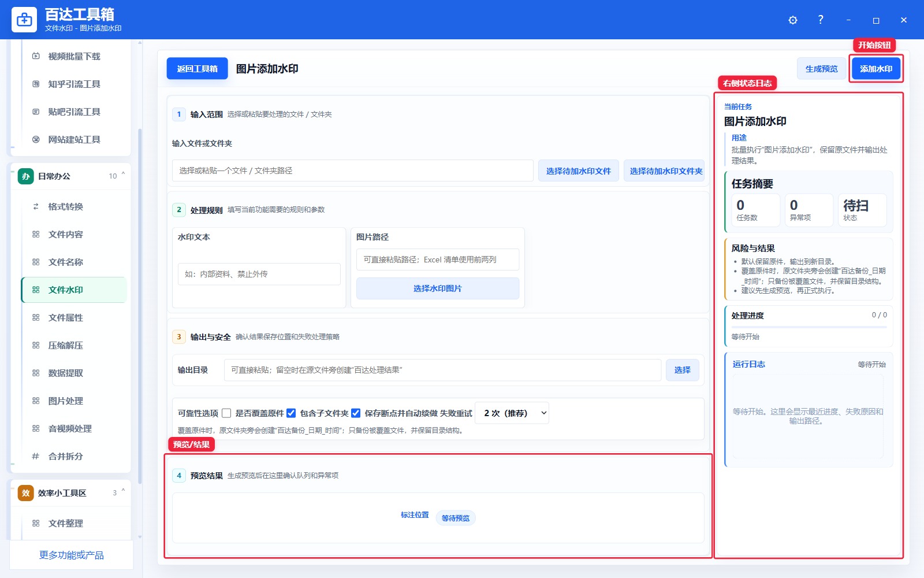Open help with the question mark icon
924x578 pixels.
coord(821,20)
